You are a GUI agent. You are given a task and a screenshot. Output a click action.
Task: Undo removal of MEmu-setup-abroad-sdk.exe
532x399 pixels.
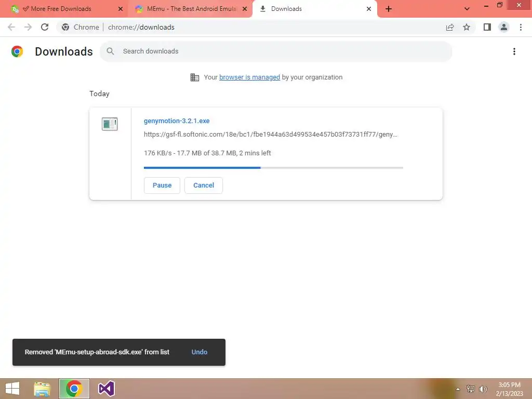[199, 352]
